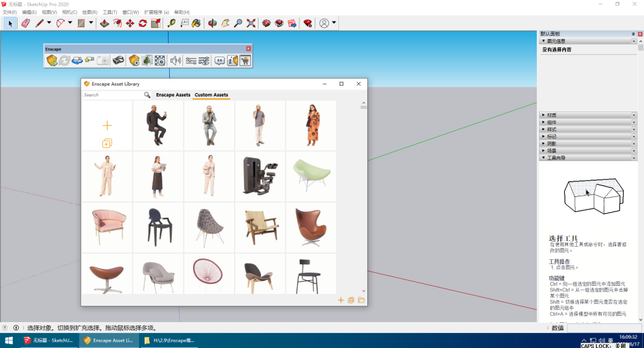Switch to the Enscape Assets tab
The width and height of the screenshot is (644, 348).
point(173,95)
